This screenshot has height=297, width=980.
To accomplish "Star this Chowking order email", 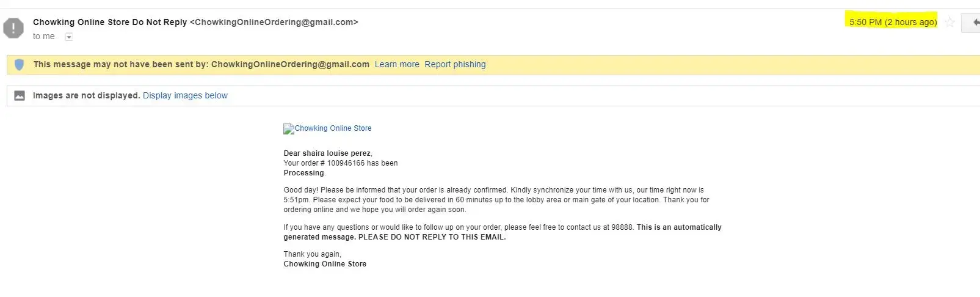I will (x=949, y=23).
